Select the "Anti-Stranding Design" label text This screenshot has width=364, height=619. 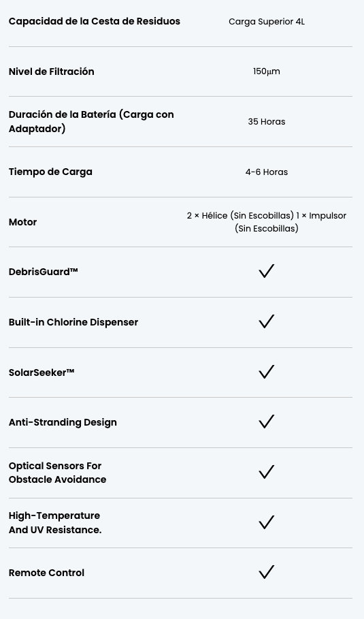[63, 422]
